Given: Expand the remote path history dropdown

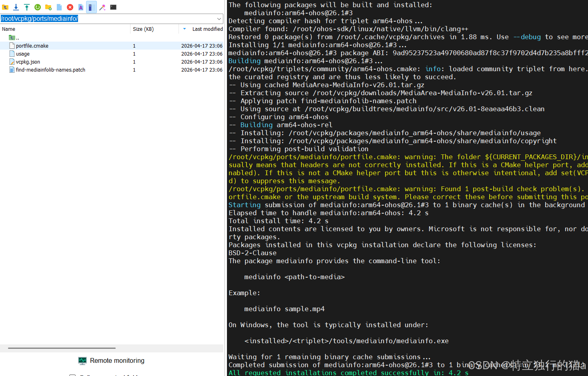Looking at the screenshot, I should point(219,18).
